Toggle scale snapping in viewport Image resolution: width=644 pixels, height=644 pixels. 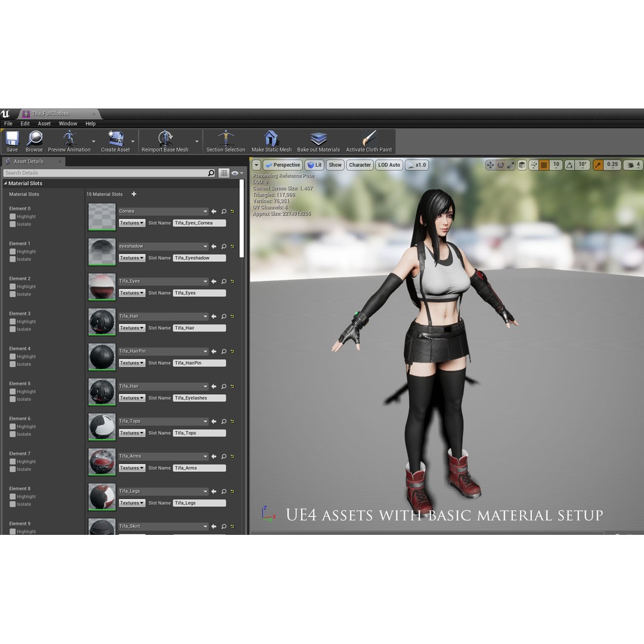(598, 165)
